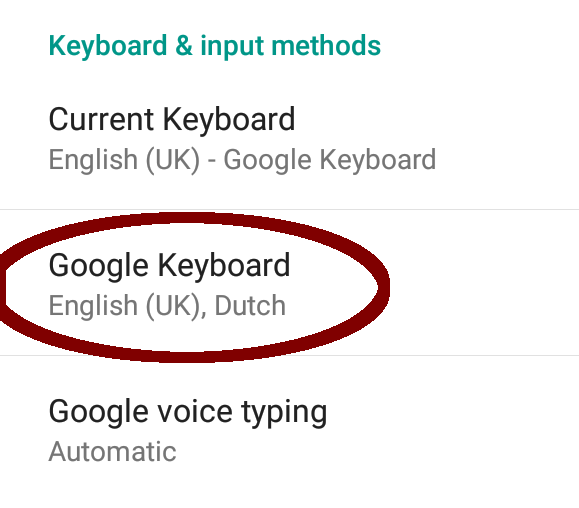Click the word 'Keyboard' in the teal header
Image resolution: width=579 pixels, height=508 pixels.
click(108, 46)
